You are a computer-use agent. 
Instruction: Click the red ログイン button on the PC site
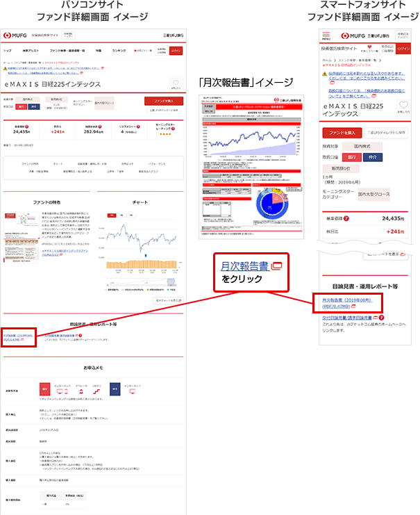pyautogui.click(x=176, y=51)
